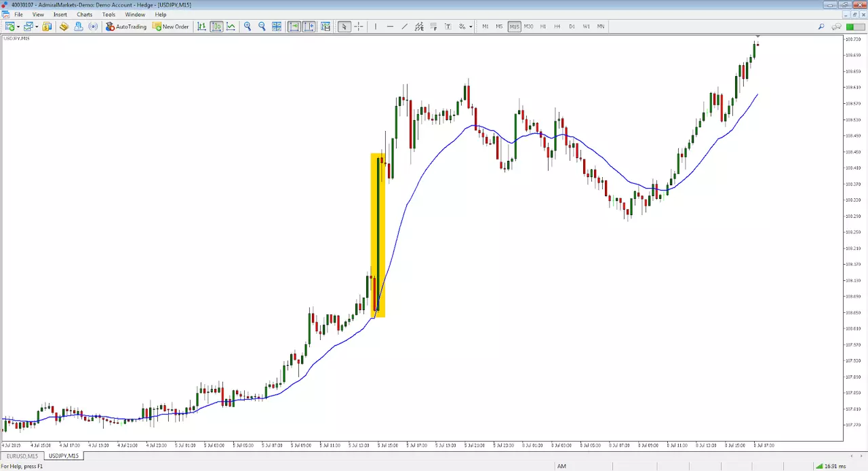The image size is (868, 471).
Task: Click the zoom out magnifier icon
Action: [x=262, y=26]
